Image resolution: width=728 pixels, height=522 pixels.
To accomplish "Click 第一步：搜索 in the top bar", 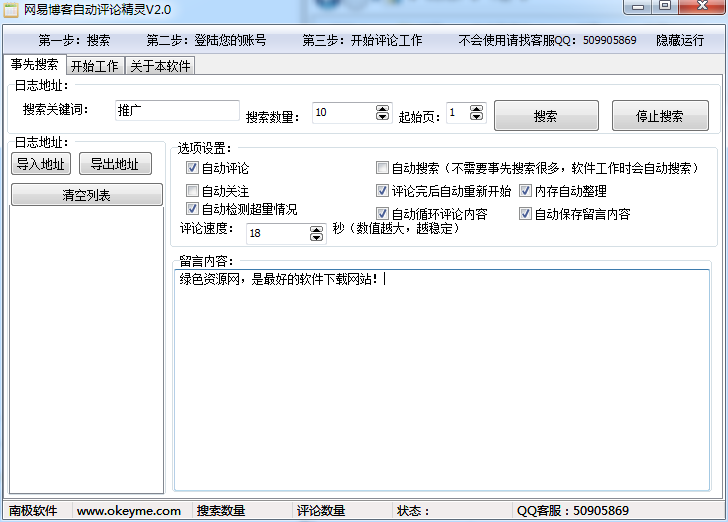I will click(74, 40).
